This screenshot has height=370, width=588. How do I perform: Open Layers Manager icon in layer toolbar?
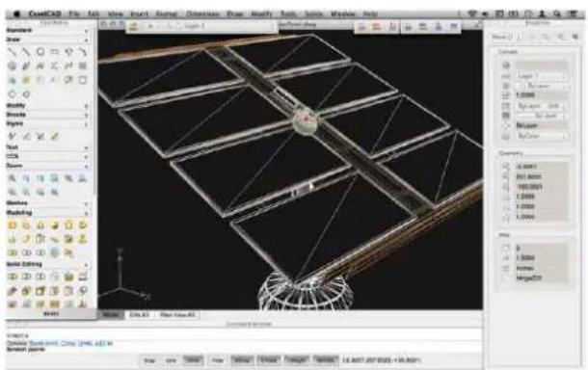click(x=134, y=26)
